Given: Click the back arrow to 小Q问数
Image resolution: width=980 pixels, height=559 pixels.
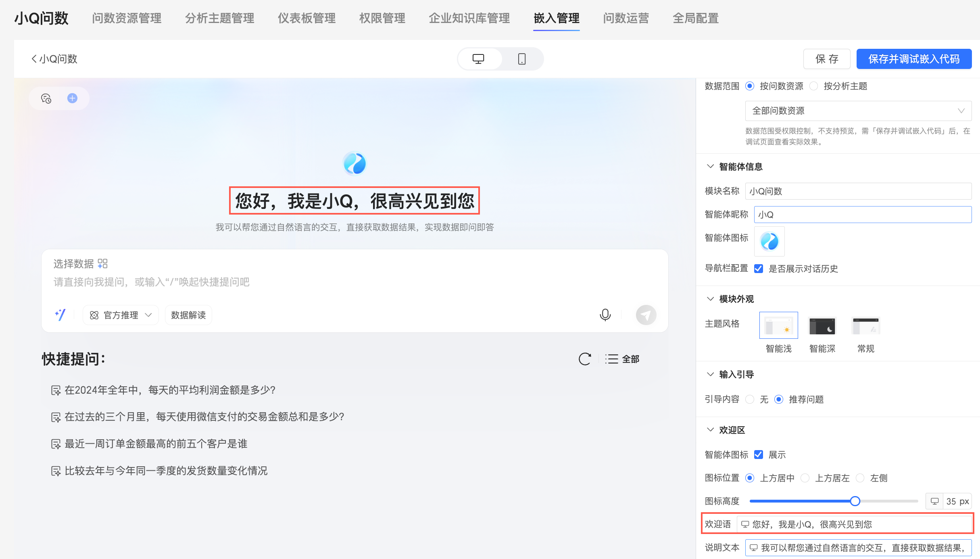Looking at the screenshot, I should tap(34, 59).
